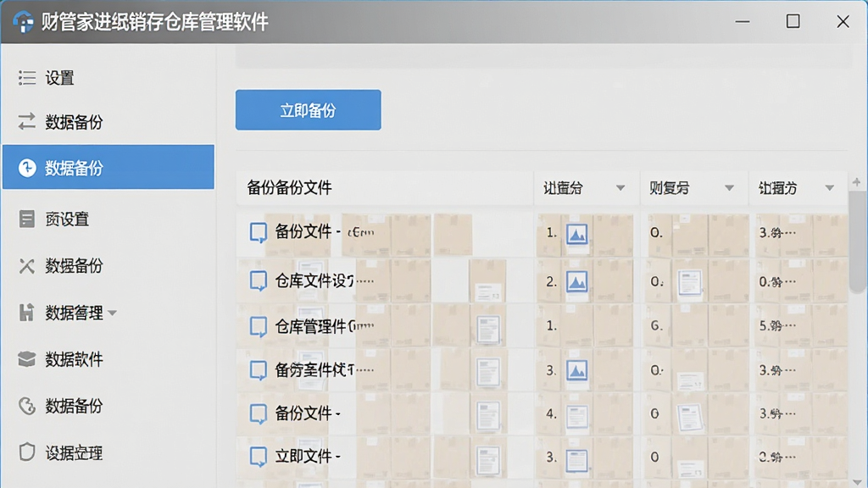
Task: Click picture icon in 仓库文件设 row
Action: [x=576, y=281]
